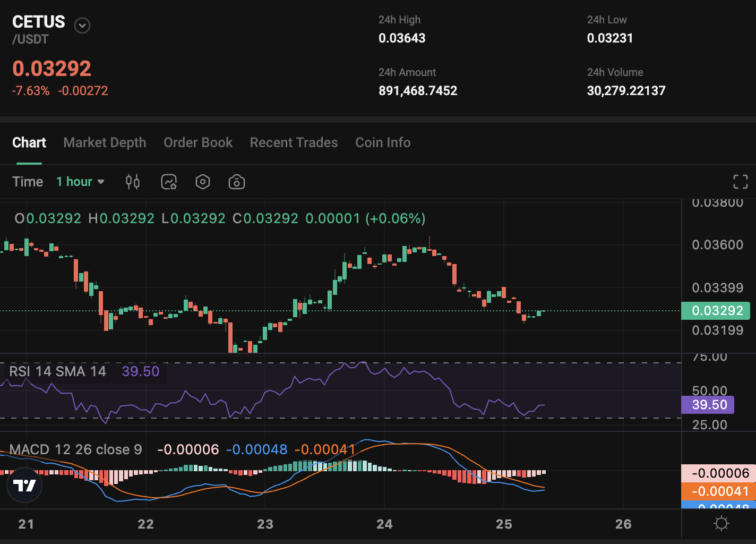Click the MACD histogram label -0.00006 on axis

point(718,473)
